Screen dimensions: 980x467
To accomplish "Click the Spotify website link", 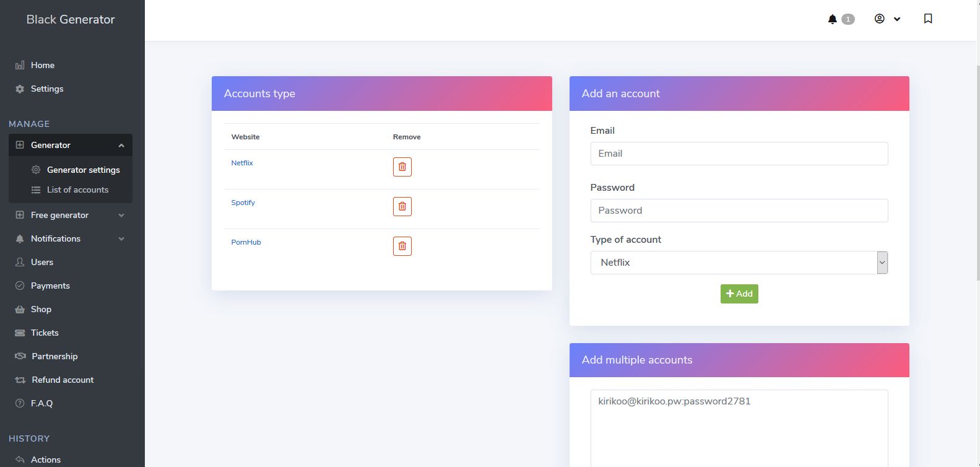I will point(243,202).
